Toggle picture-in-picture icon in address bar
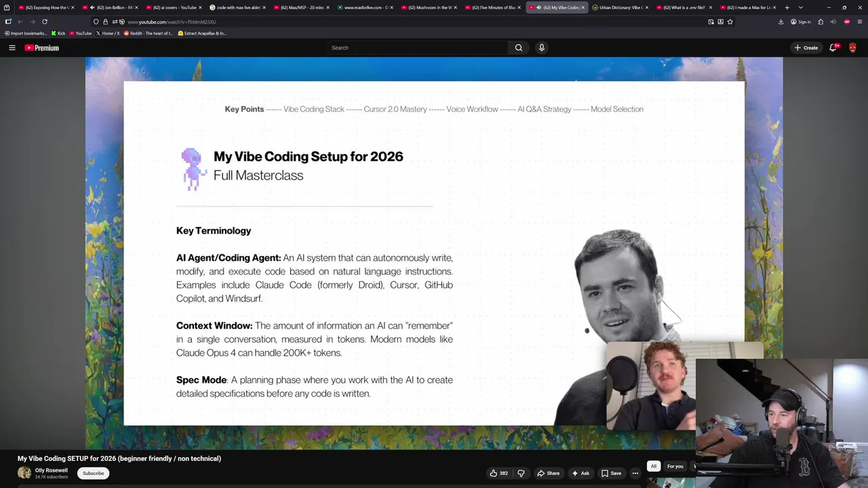This screenshot has width=868, height=488. pyautogui.click(x=711, y=22)
